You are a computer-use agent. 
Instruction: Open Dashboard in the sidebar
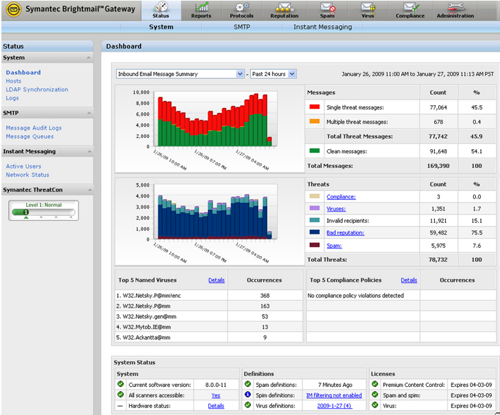tap(23, 72)
